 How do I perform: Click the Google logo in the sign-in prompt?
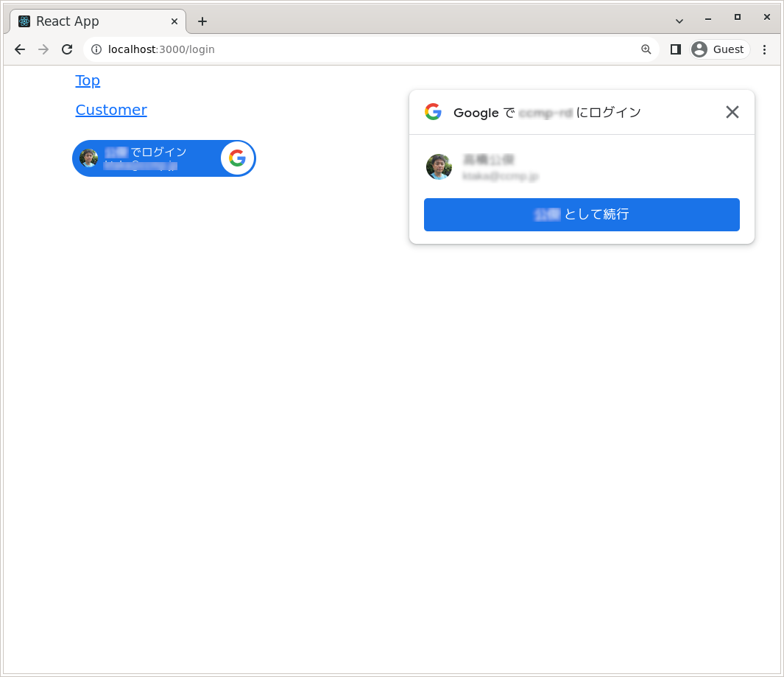click(x=433, y=111)
